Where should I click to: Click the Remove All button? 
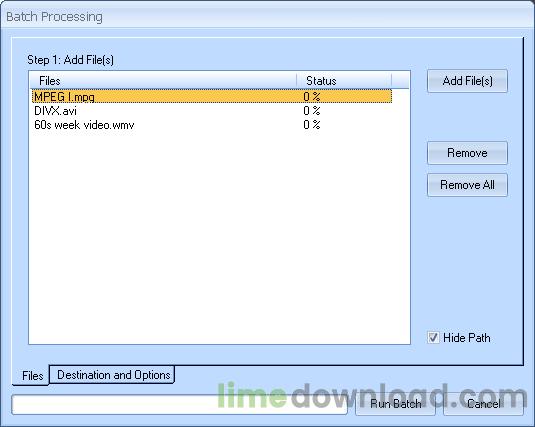pyautogui.click(x=467, y=185)
